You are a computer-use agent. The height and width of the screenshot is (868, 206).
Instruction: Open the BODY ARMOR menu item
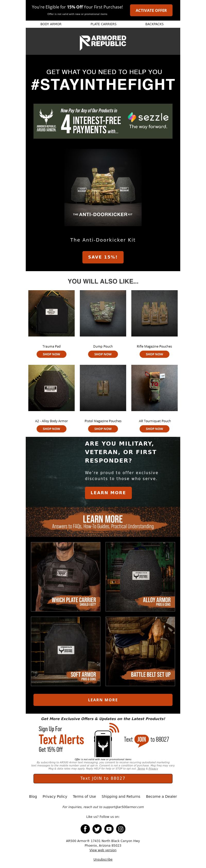pyautogui.click(x=51, y=24)
